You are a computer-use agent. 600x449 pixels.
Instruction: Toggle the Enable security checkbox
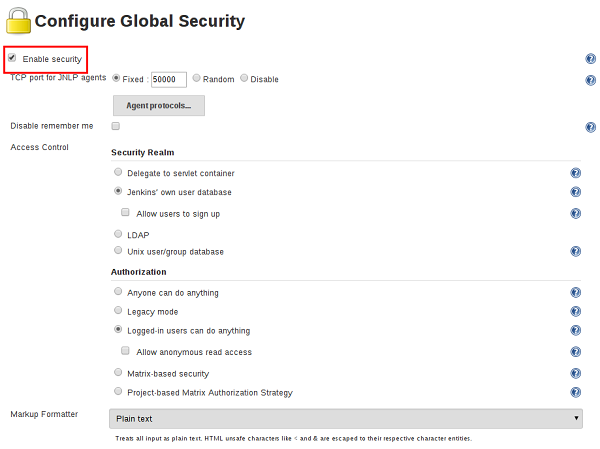12,59
